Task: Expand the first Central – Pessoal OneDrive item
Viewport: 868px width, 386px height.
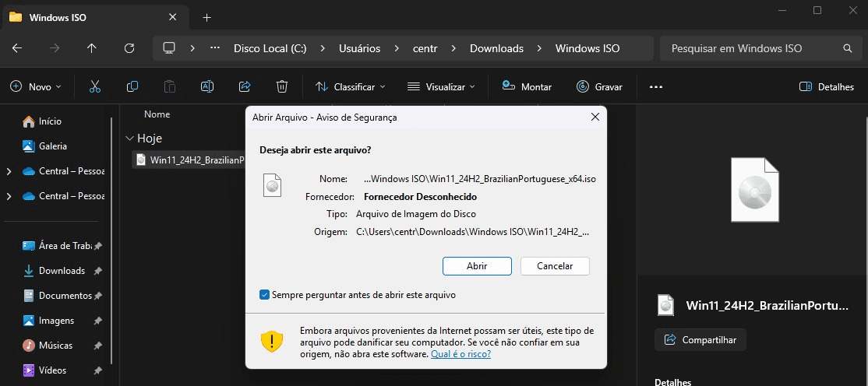Action: click(x=9, y=171)
